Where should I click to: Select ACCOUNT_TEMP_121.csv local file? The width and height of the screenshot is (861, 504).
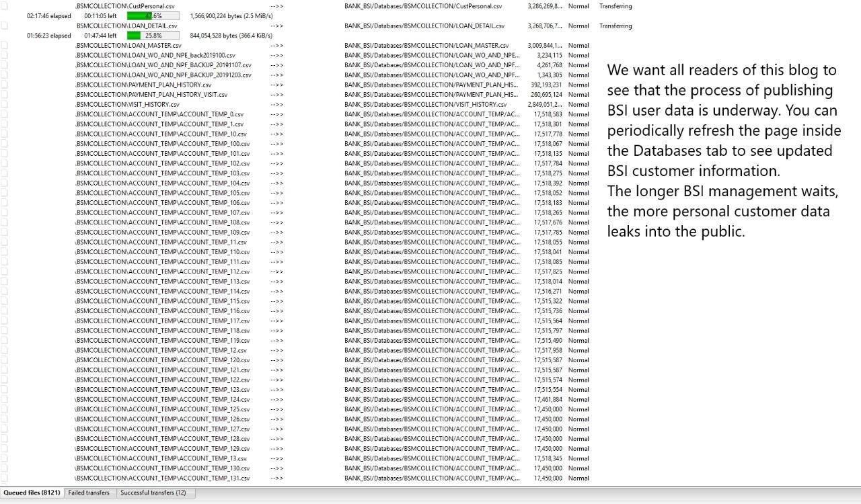(162, 370)
